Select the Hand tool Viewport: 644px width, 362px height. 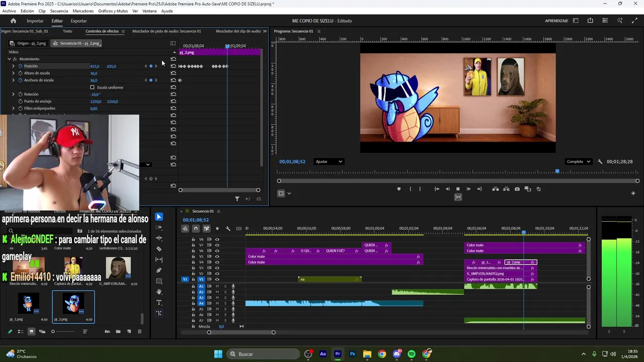[159, 292]
